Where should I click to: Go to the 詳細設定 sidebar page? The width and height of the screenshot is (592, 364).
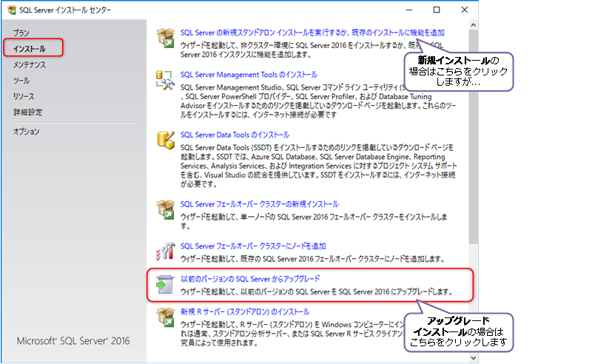(x=28, y=112)
